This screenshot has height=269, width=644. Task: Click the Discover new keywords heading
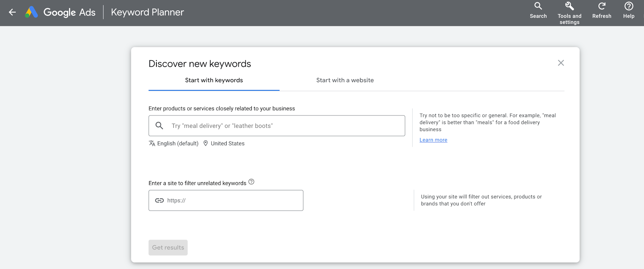coord(200,64)
